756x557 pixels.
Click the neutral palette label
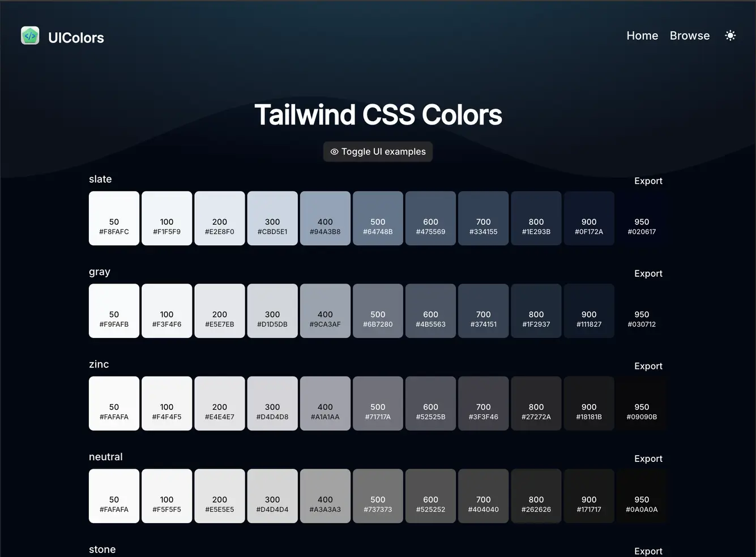[106, 457]
